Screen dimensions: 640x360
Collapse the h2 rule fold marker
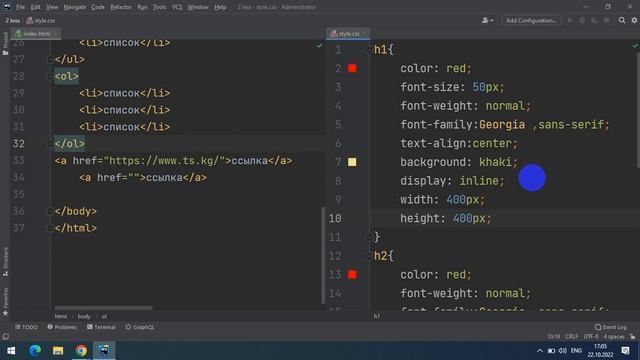tap(369, 256)
